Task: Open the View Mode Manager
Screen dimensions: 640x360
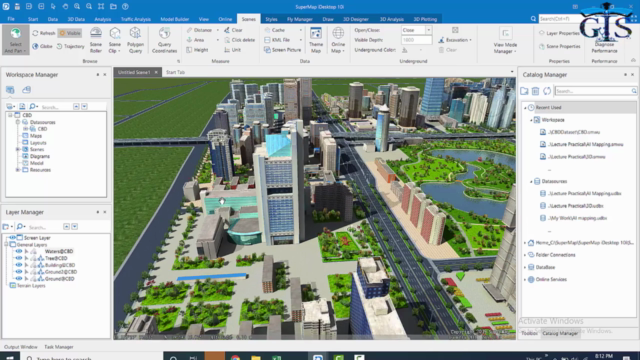Action: click(x=505, y=41)
